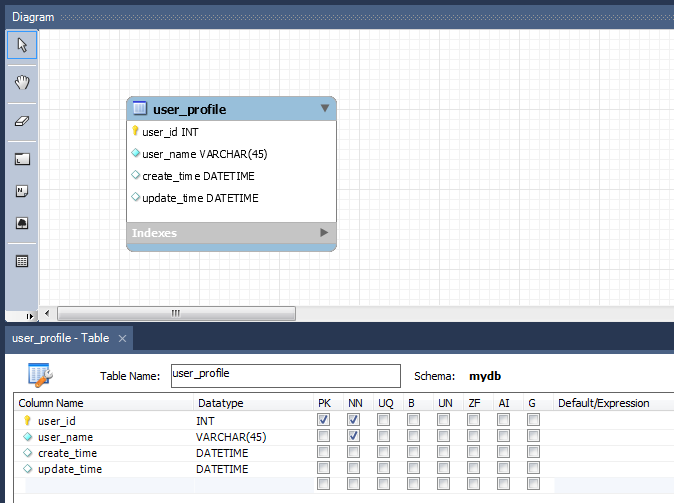Viewport: 674px width, 503px height.
Task: Check AI for the user_id column
Action: coord(503,421)
